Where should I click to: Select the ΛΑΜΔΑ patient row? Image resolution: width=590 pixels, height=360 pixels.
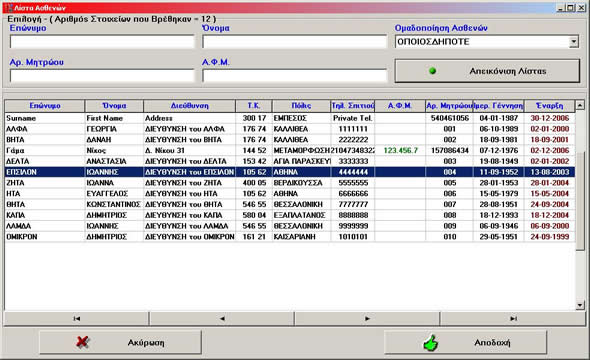click(290, 226)
